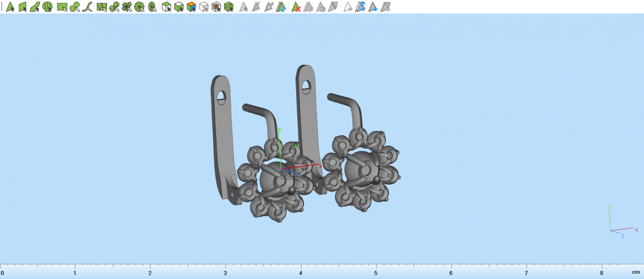This screenshot has height=279, width=644.
Task: Click the green dome shell selection icon
Action: pyautogui.click(x=48, y=7)
